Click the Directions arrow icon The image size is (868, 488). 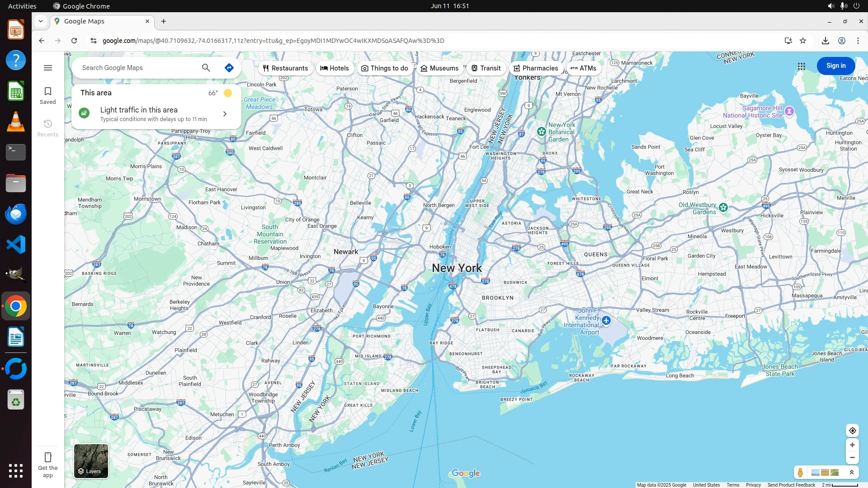tap(229, 68)
